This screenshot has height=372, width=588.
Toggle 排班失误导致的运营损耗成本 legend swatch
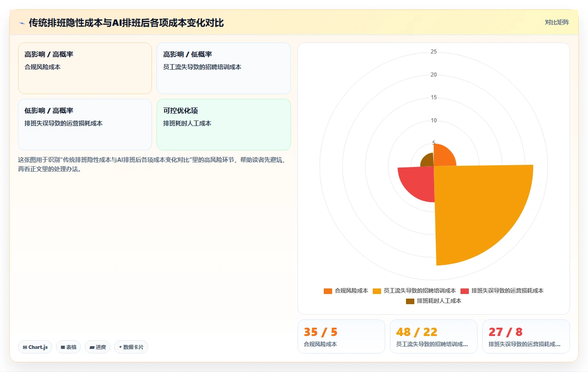click(465, 291)
